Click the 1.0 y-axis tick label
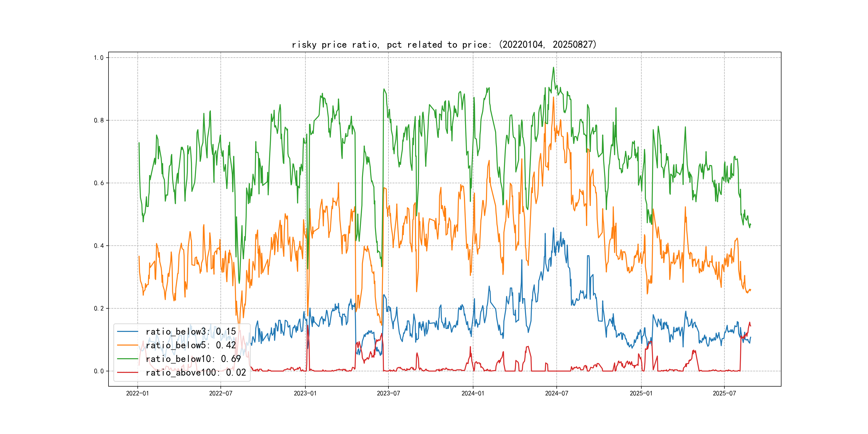Screen dimensions: 868x434 point(99,58)
